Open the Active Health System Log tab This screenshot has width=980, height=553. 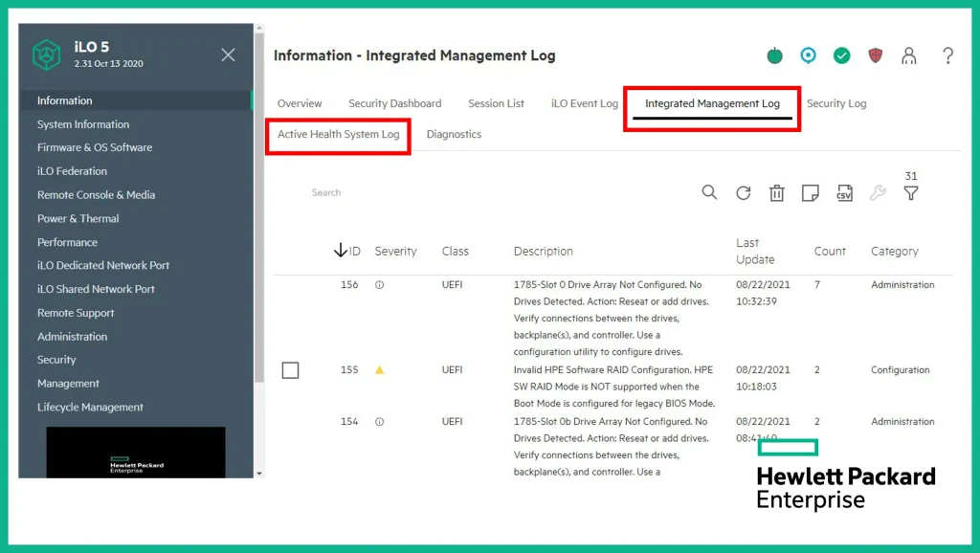338,135
